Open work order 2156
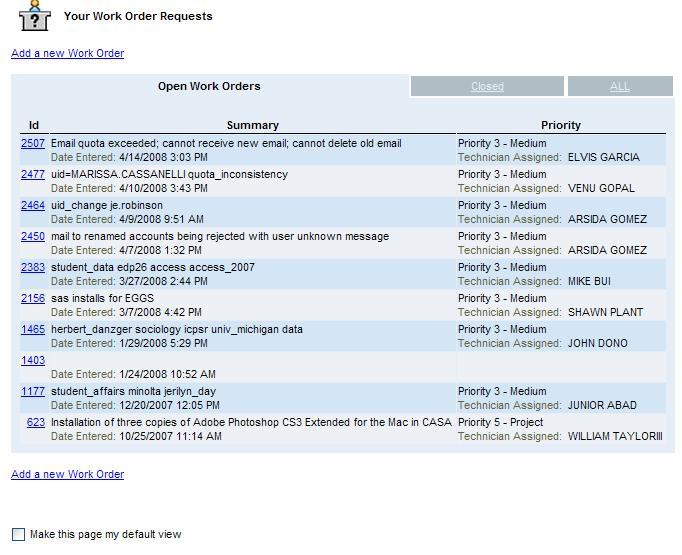This screenshot has width=682, height=555. (x=33, y=299)
